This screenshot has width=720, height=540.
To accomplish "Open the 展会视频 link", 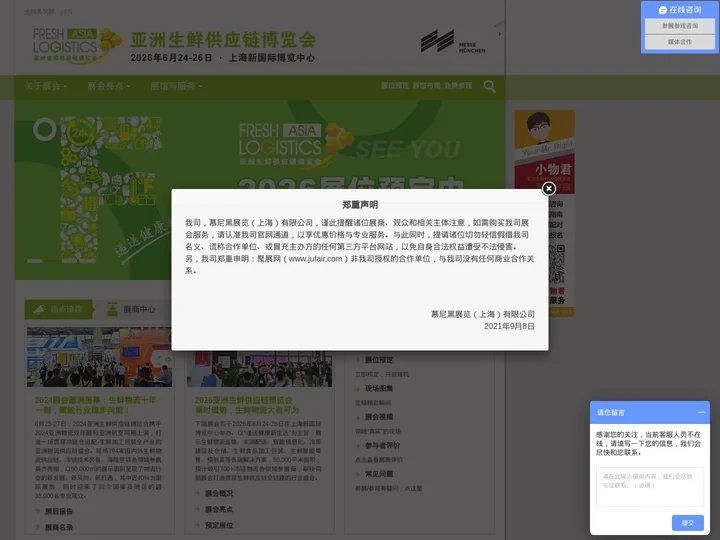I will [x=379, y=417].
